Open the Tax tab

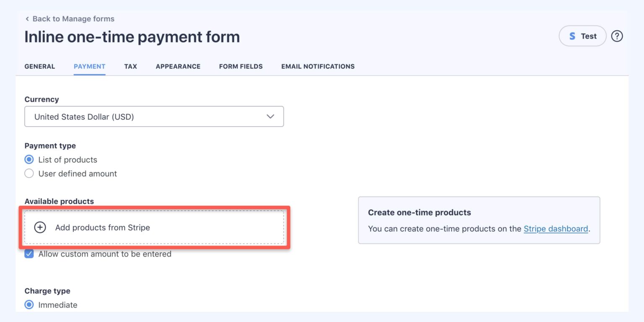click(x=130, y=66)
